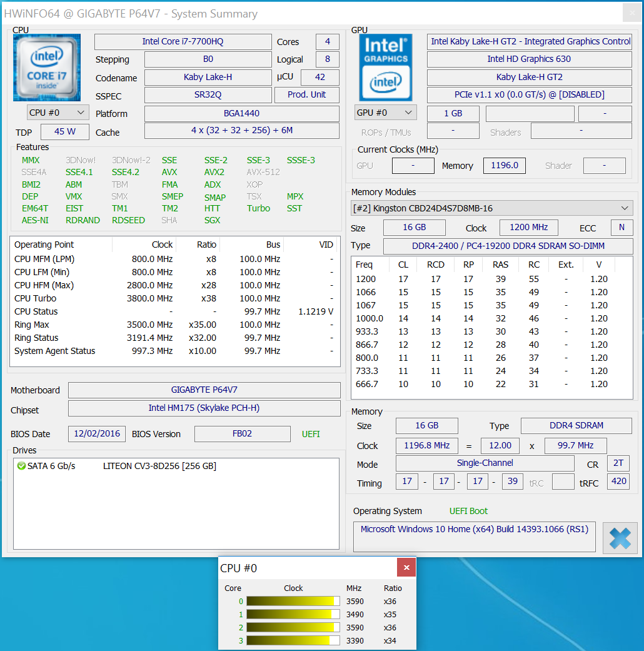Click the Operating Point column header
Screen dimensions: 644x651
tap(61, 245)
